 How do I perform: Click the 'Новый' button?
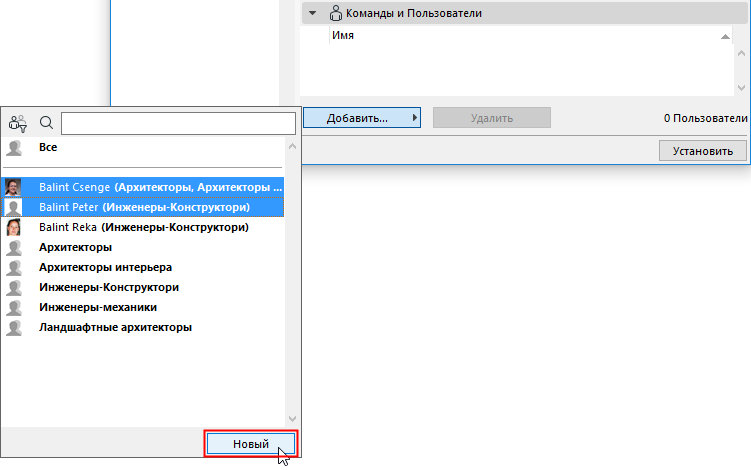click(251, 444)
